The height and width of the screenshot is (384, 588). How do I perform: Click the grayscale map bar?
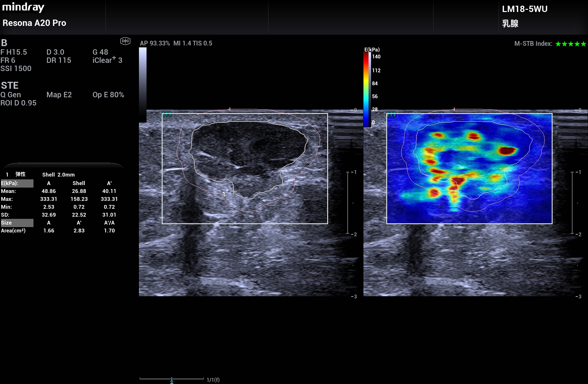click(x=143, y=84)
